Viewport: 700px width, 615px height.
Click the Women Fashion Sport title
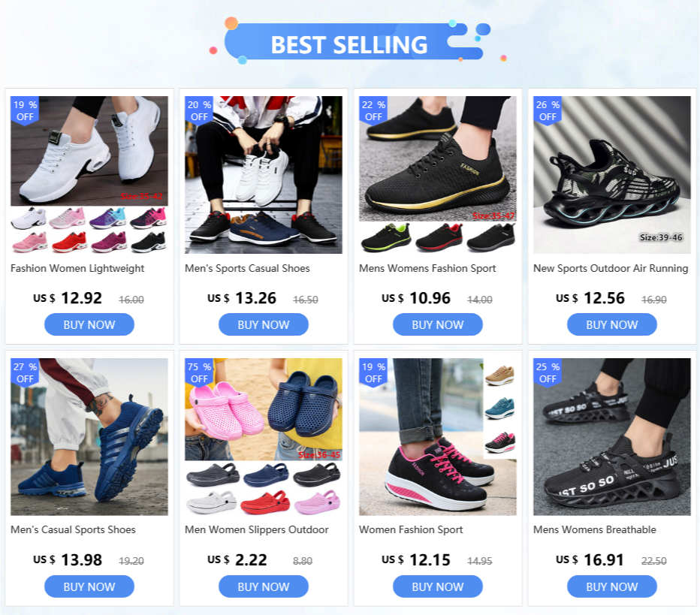[411, 529]
